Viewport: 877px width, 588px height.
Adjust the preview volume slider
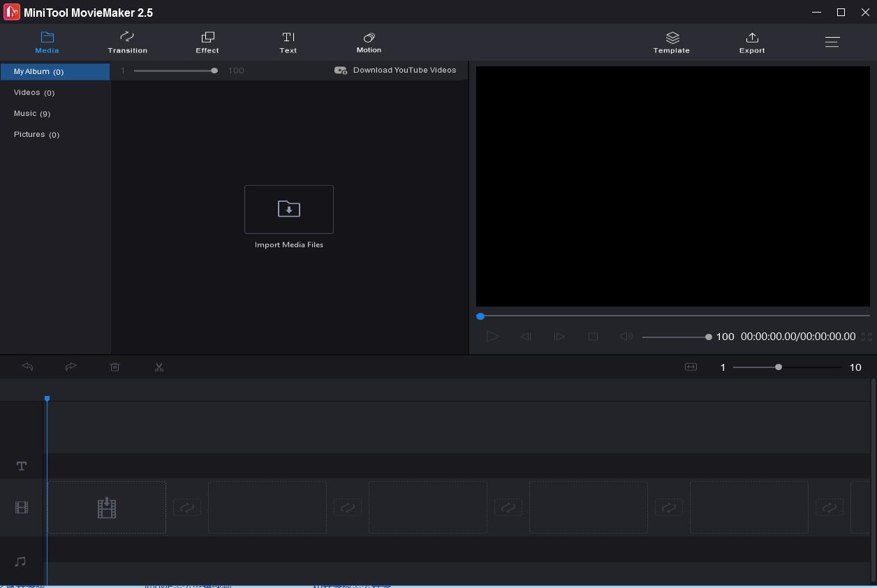677,337
